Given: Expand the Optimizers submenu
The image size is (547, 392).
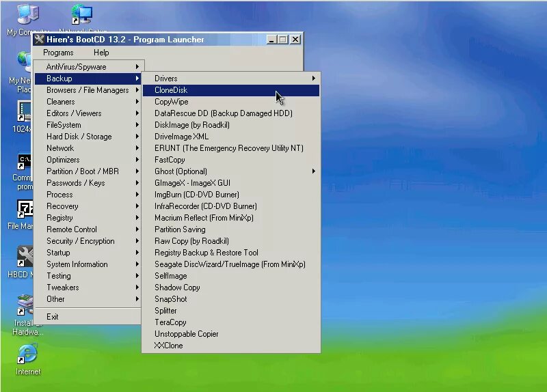Looking at the screenshot, I should click(x=89, y=160).
